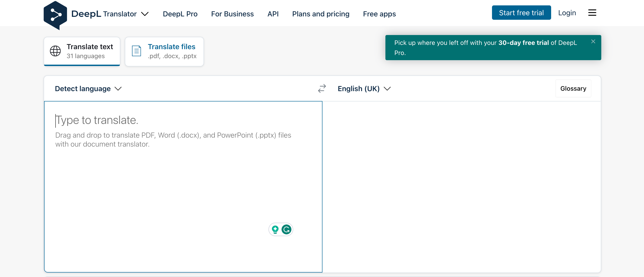Open Plans and pricing page

320,14
